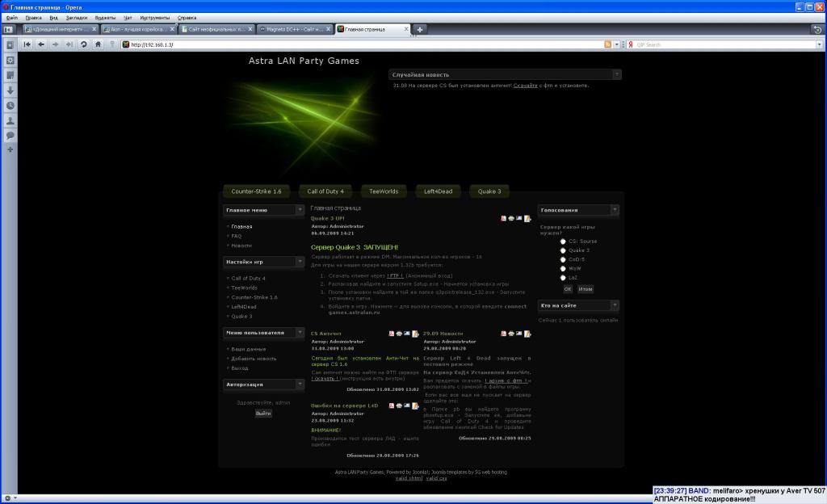Click the Fast Forward navigation button

[x=69, y=44]
